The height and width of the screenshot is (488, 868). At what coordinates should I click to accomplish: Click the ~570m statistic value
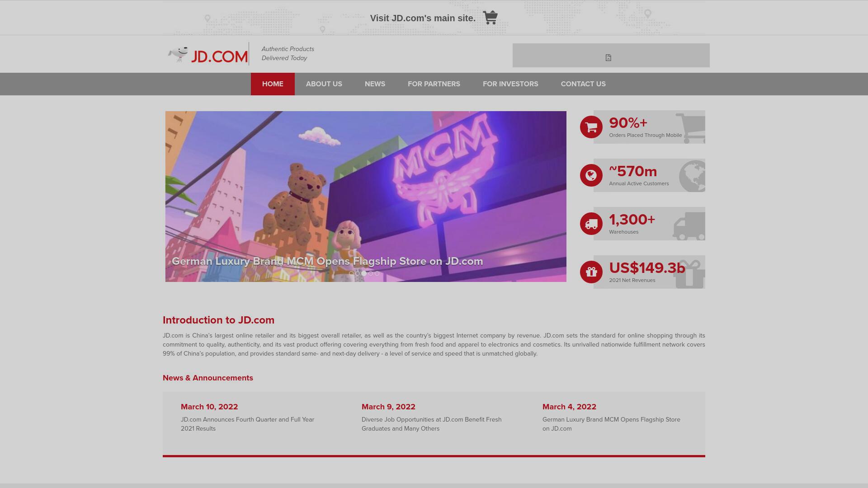(633, 171)
